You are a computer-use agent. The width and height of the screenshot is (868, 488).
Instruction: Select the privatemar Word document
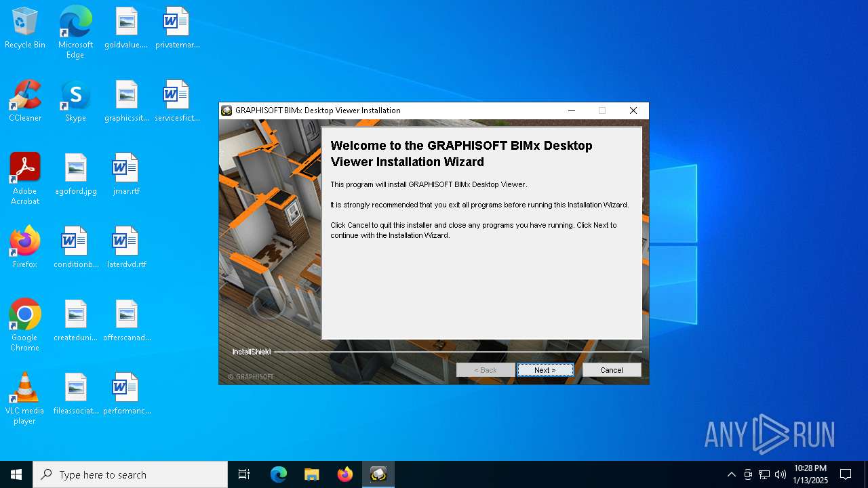(177, 28)
